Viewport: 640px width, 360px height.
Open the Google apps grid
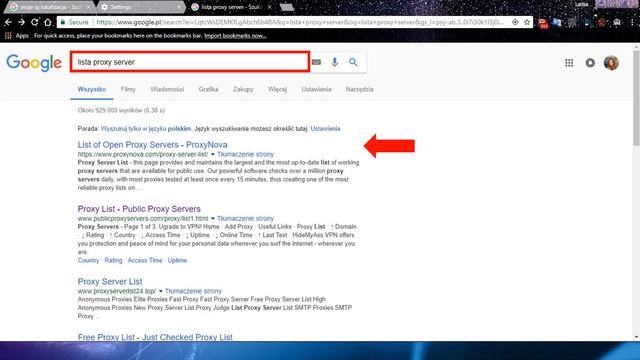(569, 63)
